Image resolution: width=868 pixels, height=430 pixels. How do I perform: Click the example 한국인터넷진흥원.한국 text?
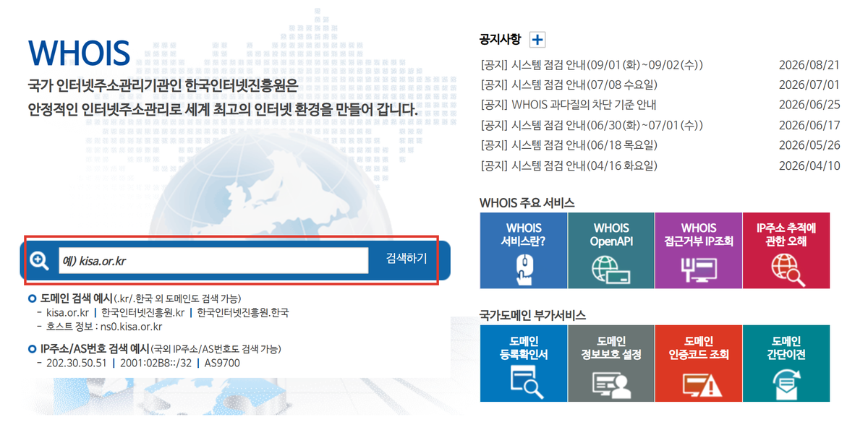pos(242,313)
